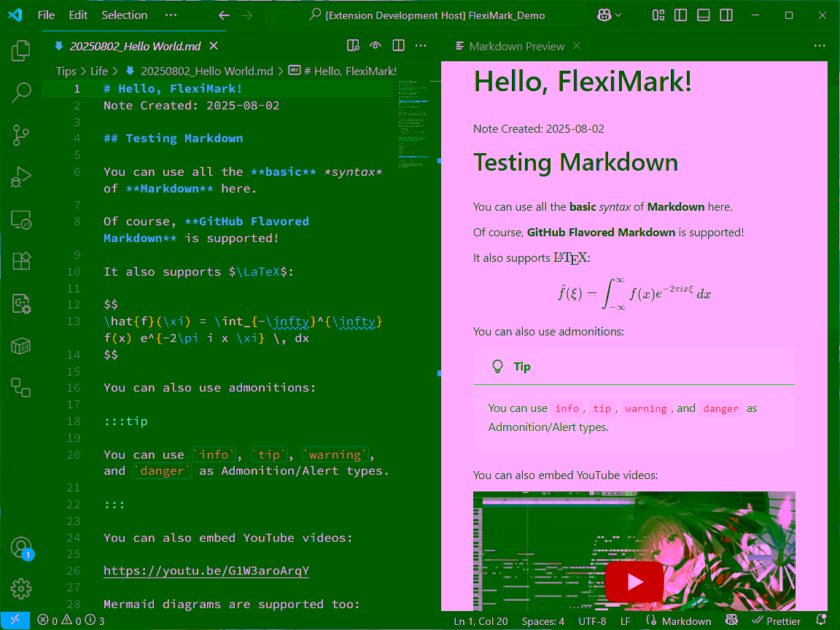
Task: Click the '## Testing Markdown' heading line
Action: coord(173,139)
